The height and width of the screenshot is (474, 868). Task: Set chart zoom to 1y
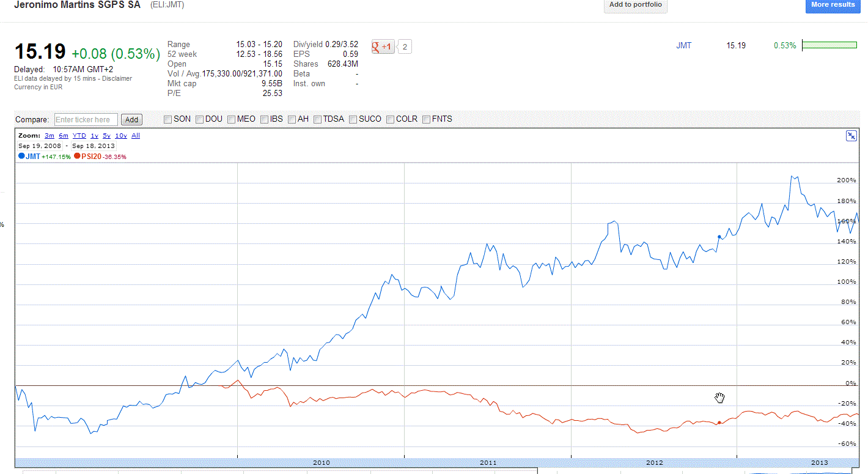[x=95, y=136]
